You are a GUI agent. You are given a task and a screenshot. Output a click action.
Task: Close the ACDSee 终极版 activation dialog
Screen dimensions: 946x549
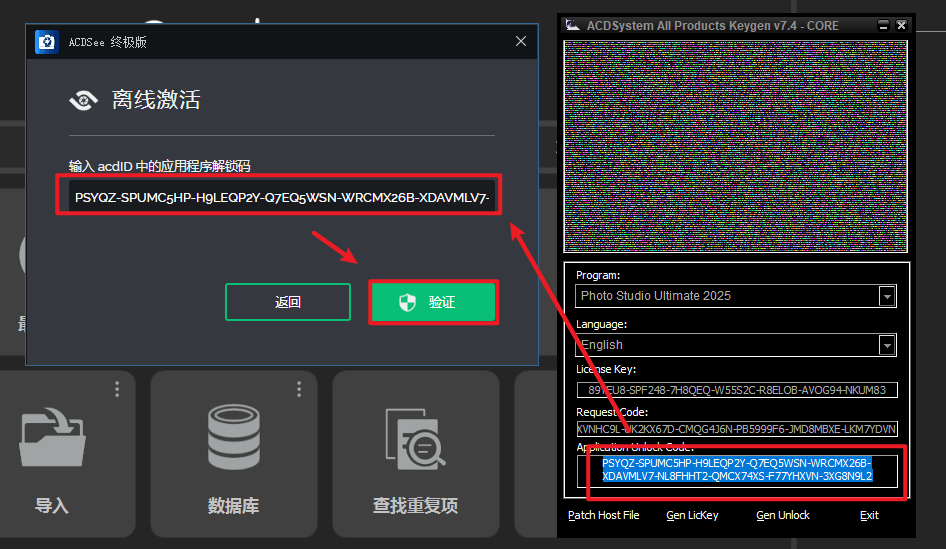coord(520,42)
